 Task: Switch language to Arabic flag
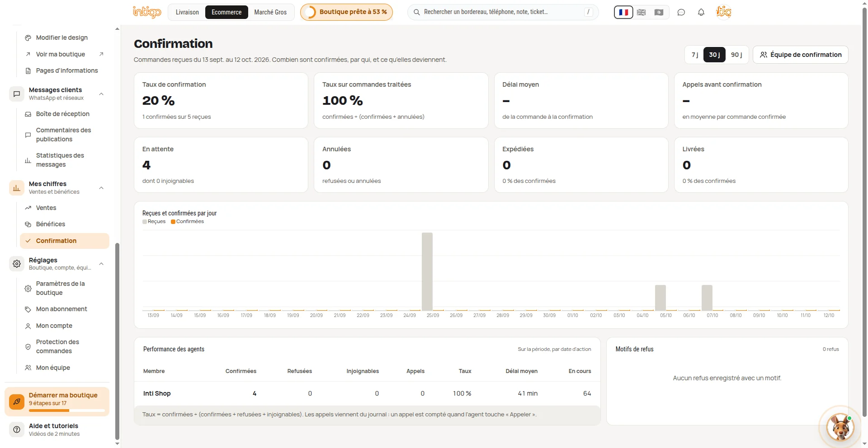click(659, 12)
